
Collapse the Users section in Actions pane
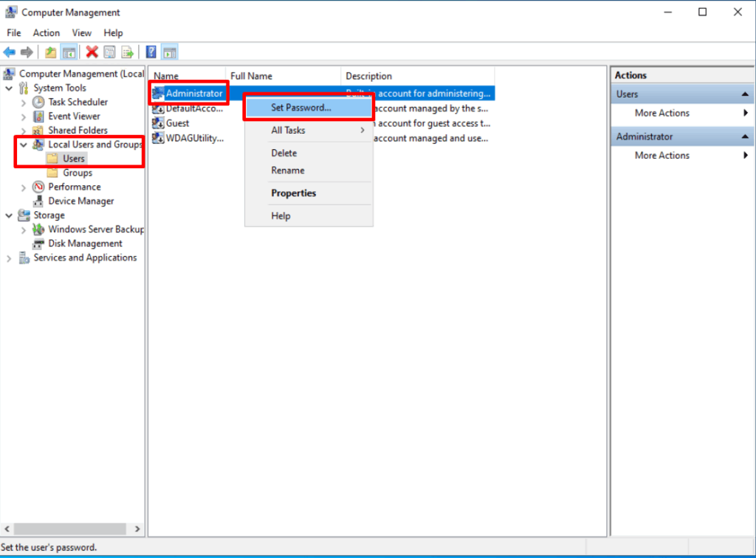[745, 94]
